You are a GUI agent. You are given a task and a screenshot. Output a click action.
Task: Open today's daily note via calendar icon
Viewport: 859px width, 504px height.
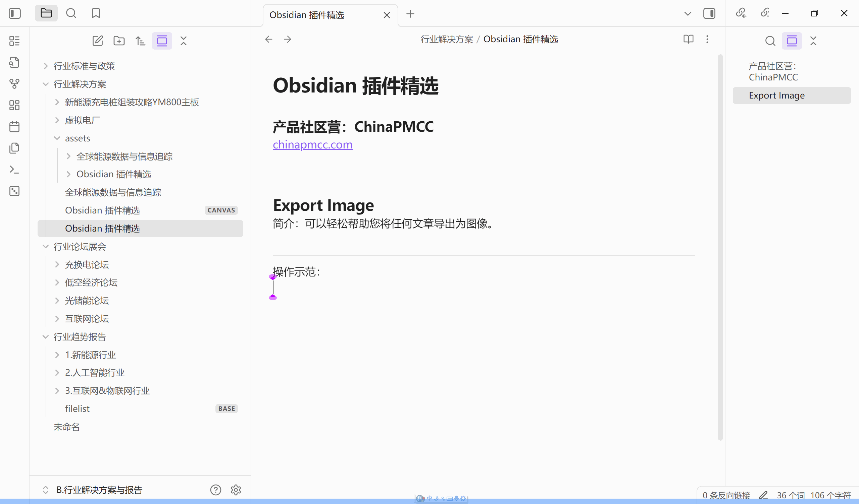point(14,126)
